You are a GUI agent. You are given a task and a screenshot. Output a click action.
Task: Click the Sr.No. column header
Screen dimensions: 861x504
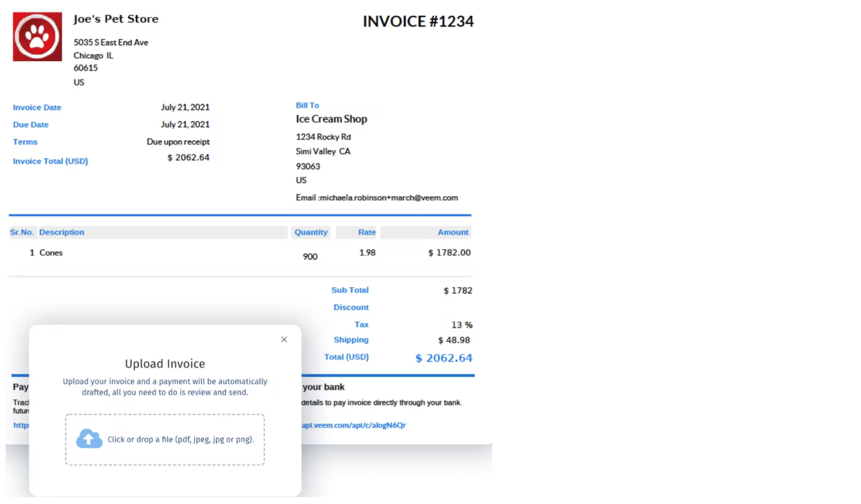[x=22, y=232]
